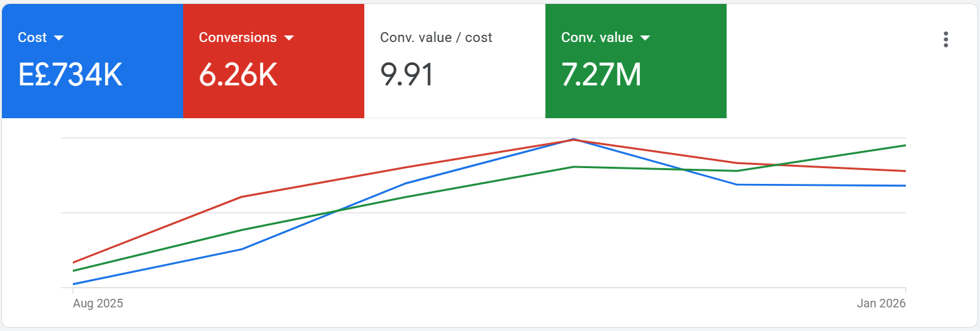The height and width of the screenshot is (331, 980).
Task: Click the blue line's leftmost starting point
Action: 73,284
